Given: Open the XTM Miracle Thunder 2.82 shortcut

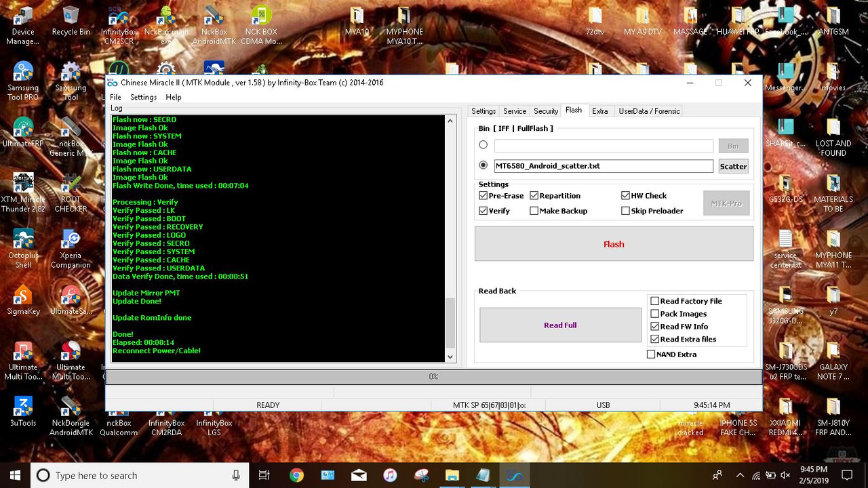Looking at the screenshot, I should point(23,192).
